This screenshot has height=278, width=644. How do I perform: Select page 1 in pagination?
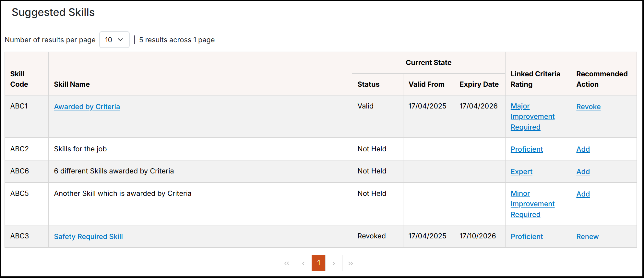[x=318, y=263]
